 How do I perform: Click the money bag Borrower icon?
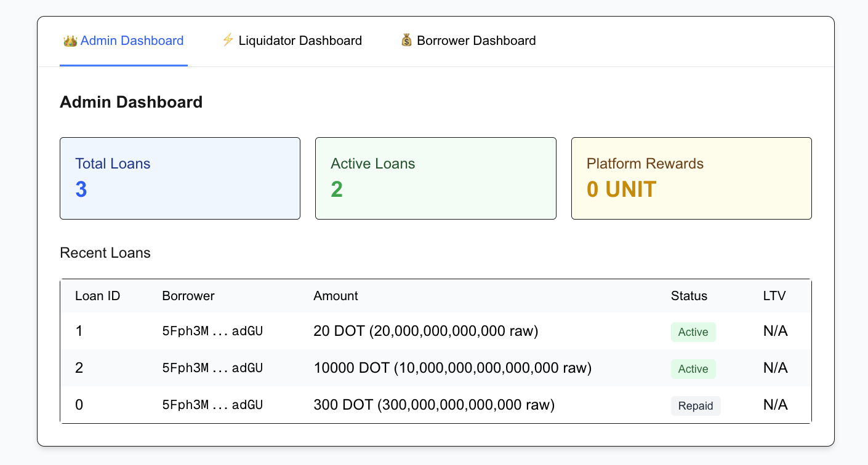(406, 41)
